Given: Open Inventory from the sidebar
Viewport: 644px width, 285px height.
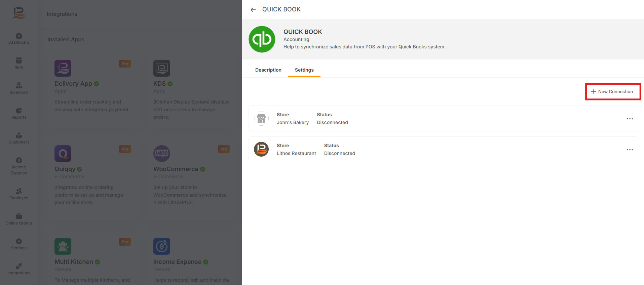Looking at the screenshot, I should [19, 88].
